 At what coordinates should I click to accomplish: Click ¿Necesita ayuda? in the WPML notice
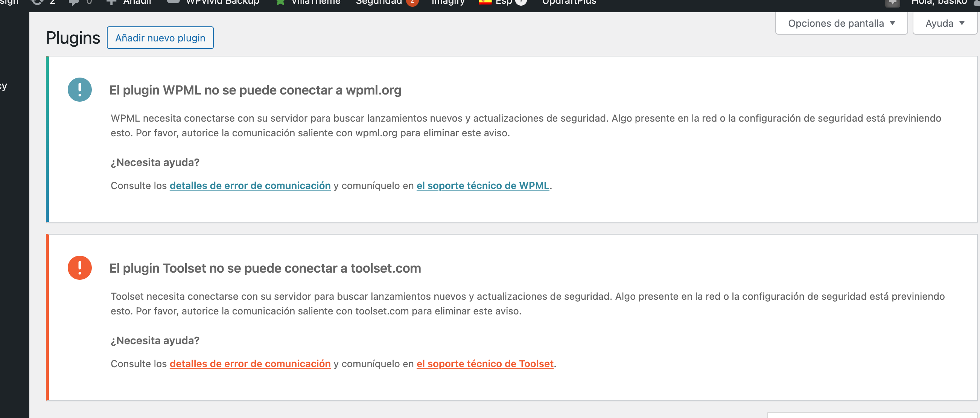[155, 162]
